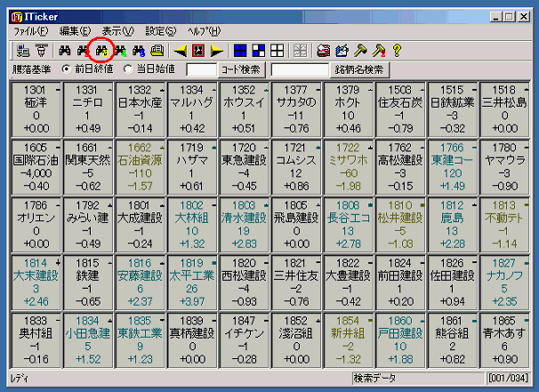This screenshot has width=539, height=392.
Task: Click the hammer icon with red 2
Action: click(379, 51)
